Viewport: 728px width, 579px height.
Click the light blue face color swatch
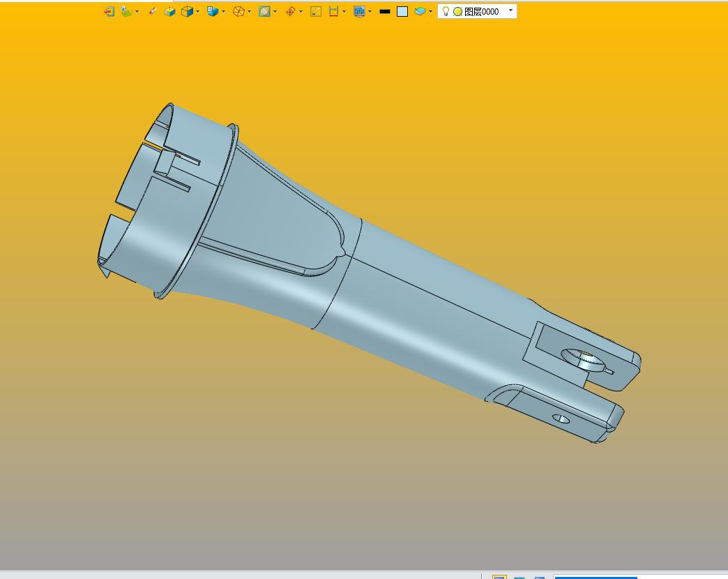point(402,12)
